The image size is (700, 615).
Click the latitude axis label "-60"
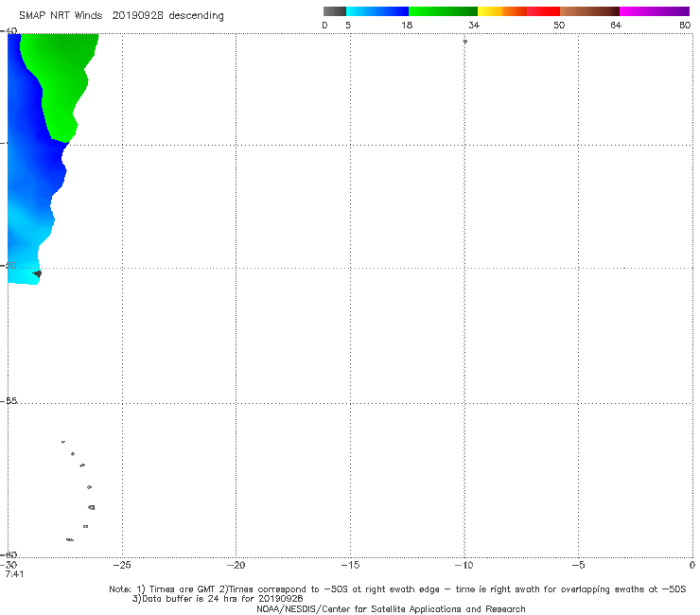tap(9, 554)
